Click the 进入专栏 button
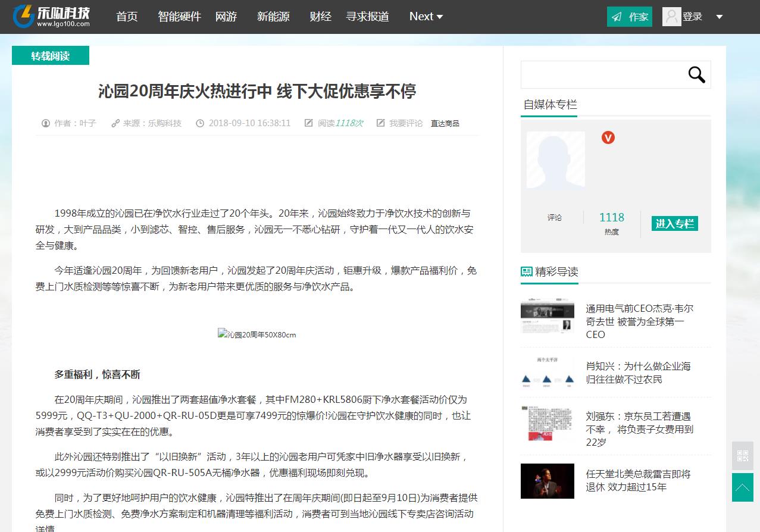The height and width of the screenshot is (532, 760). (675, 224)
